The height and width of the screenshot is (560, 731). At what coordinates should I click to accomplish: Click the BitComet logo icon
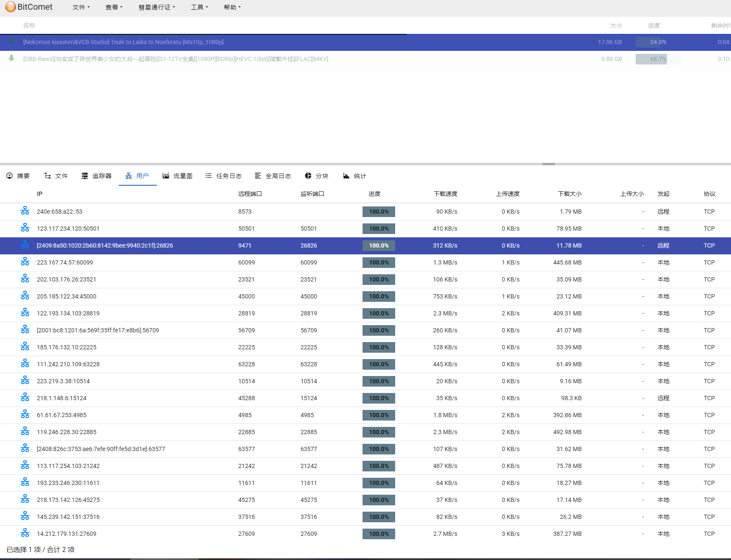click(x=10, y=7)
